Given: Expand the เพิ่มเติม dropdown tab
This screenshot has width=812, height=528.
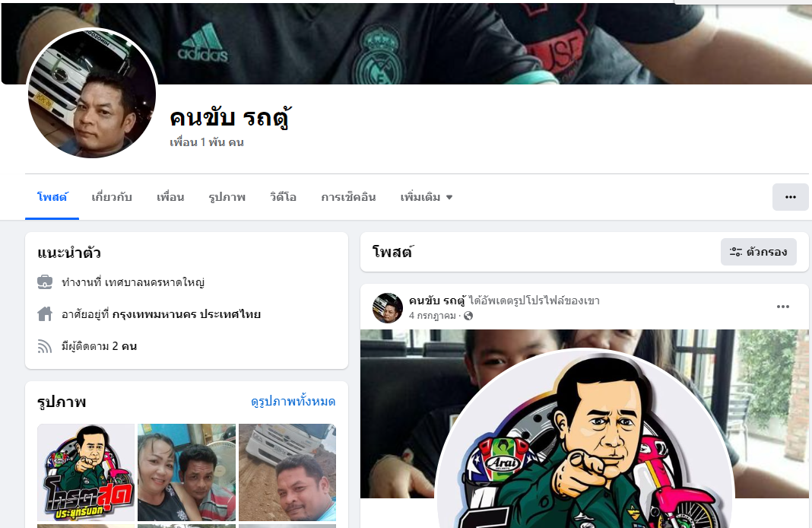Looking at the screenshot, I should coord(427,197).
